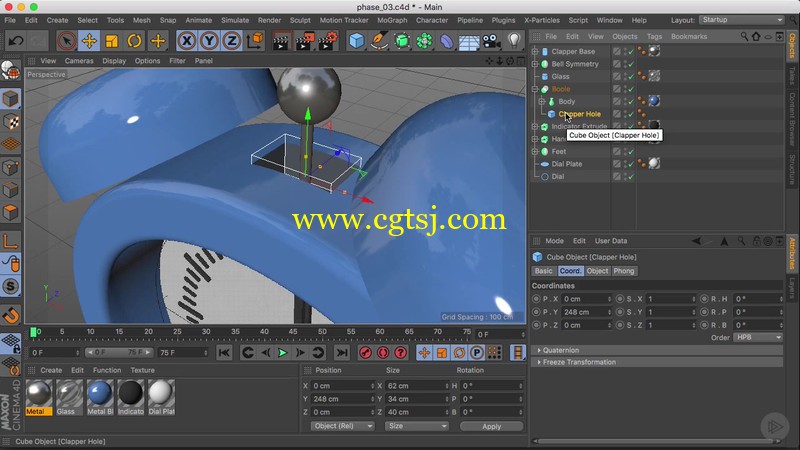Switch to the Object tab in Attributes

(x=597, y=271)
